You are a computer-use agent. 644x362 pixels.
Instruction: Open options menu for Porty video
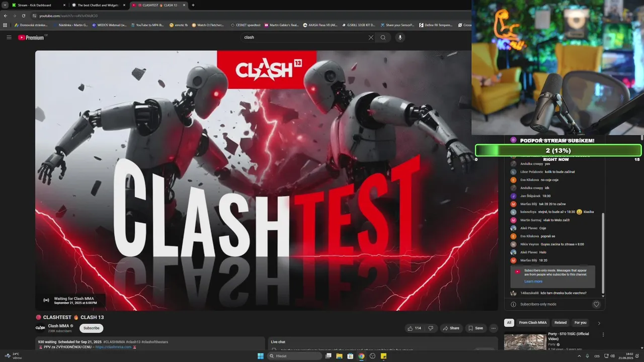(603, 334)
